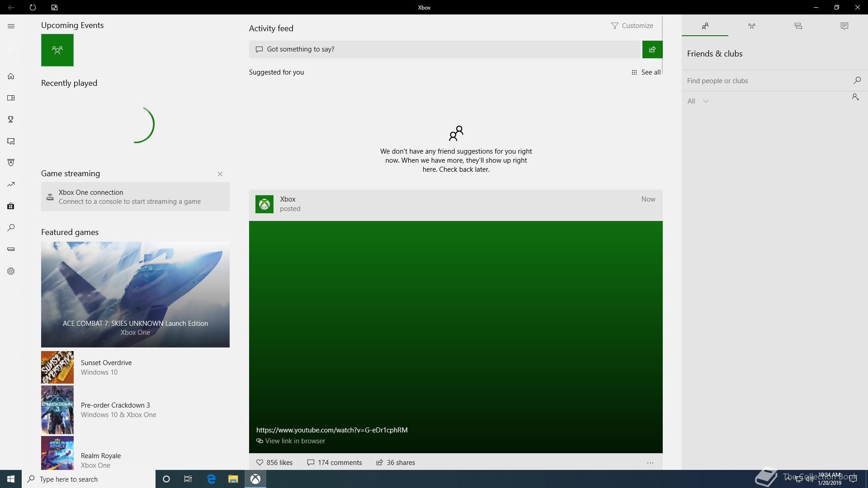Click See all suggestions
Image resolution: width=868 pixels, height=488 pixels.
click(x=646, y=72)
